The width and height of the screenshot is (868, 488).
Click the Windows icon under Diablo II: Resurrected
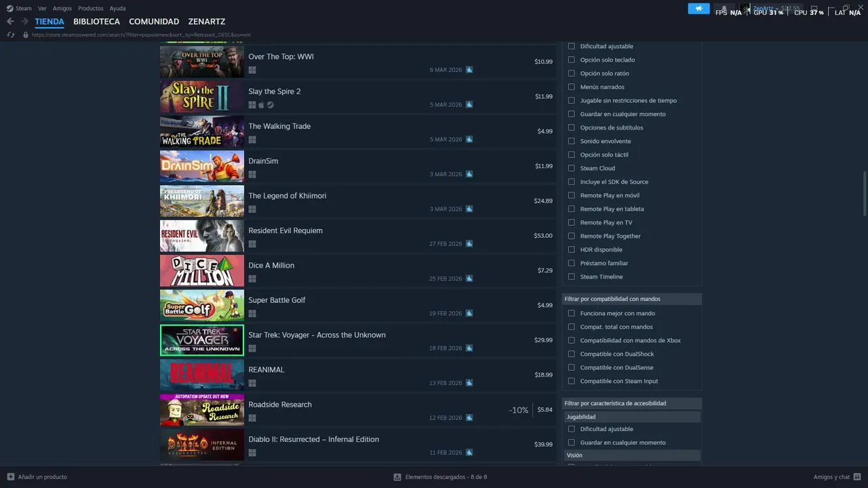pos(252,453)
